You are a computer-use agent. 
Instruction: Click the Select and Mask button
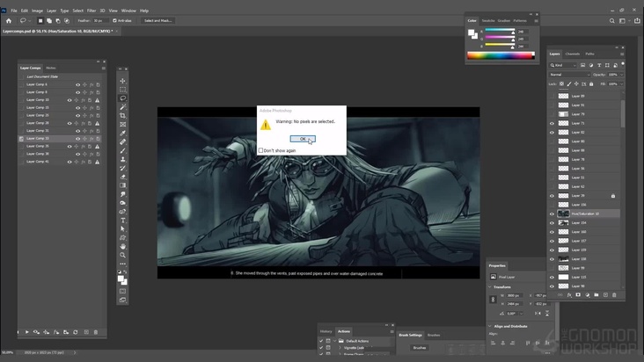[x=157, y=20]
